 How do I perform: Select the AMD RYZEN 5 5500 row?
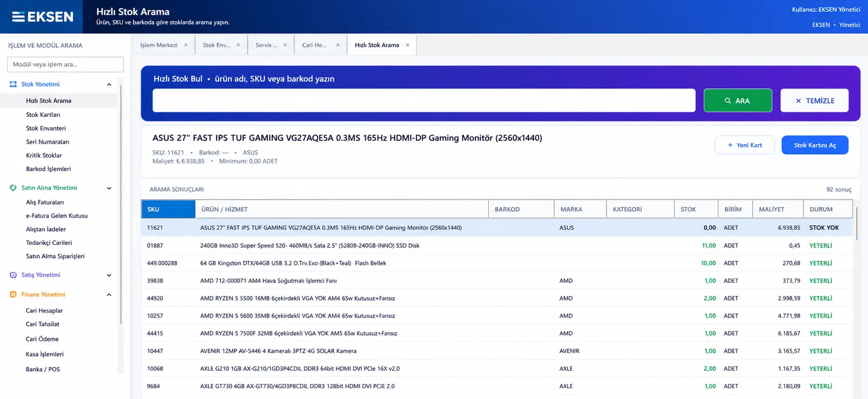(497, 299)
